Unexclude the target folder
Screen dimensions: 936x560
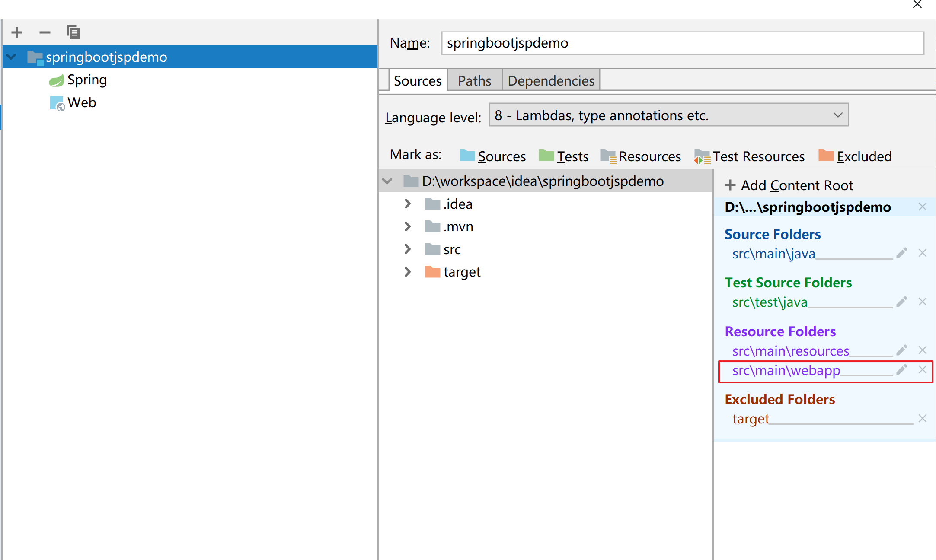[922, 418]
